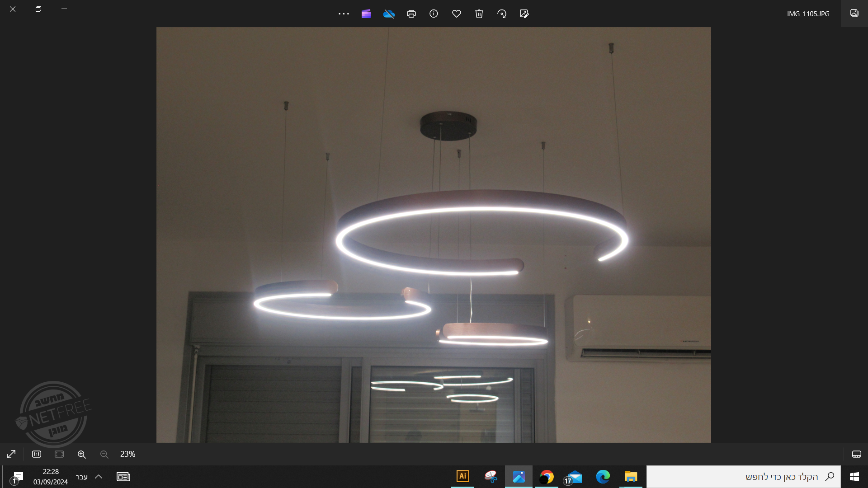Open the See more three-dots menu

click(344, 14)
